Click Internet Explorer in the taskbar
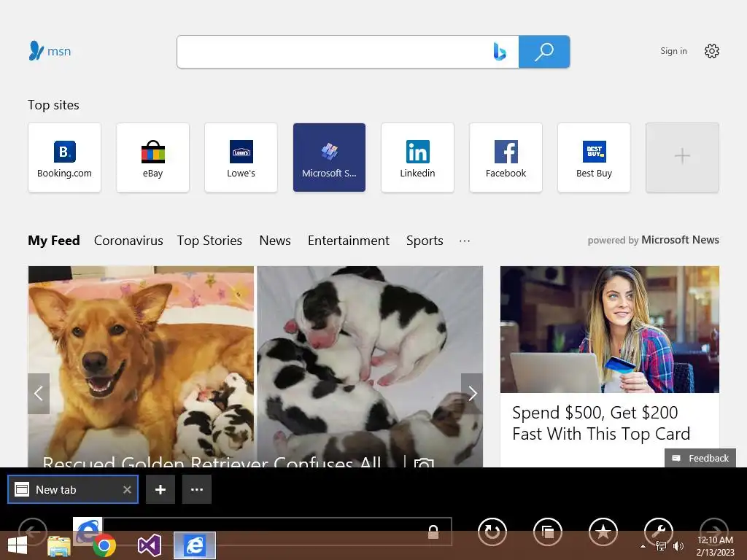The height and width of the screenshot is (560, 747). [x=194, y=545]
